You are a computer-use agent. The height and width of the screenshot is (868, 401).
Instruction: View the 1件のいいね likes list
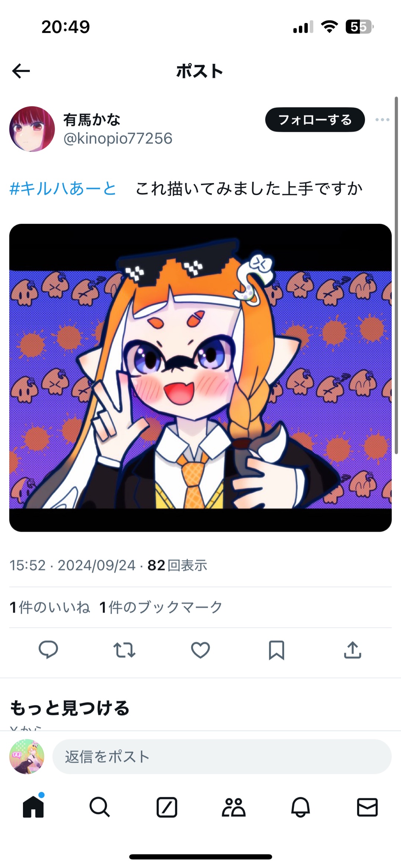50,607
